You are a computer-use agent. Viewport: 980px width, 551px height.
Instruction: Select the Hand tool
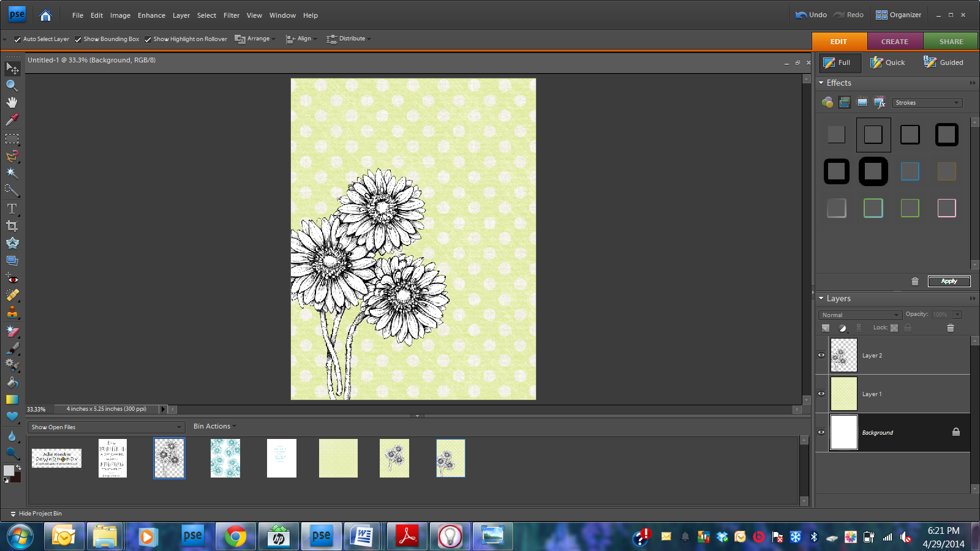pos(12,102)
